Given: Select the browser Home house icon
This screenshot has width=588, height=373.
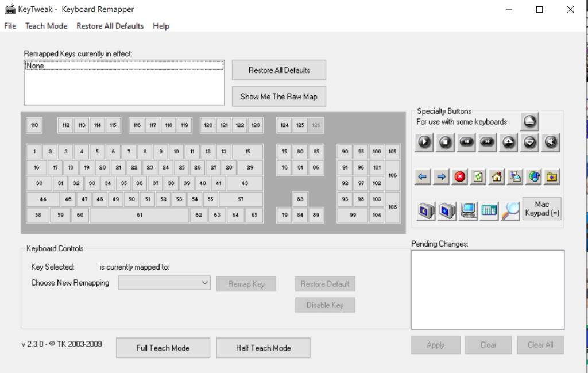Looking at the screenshot, I should tap(497, 177).
